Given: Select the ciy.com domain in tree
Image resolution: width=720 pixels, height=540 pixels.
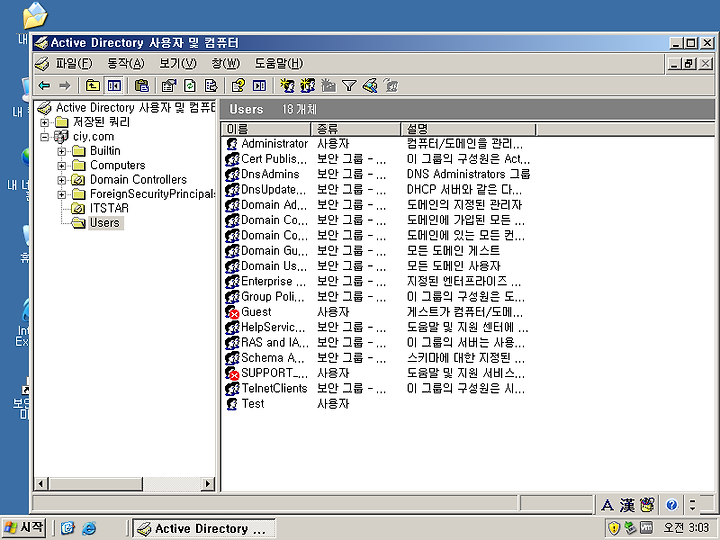Looking at the screenshot, I should [93, 137].
